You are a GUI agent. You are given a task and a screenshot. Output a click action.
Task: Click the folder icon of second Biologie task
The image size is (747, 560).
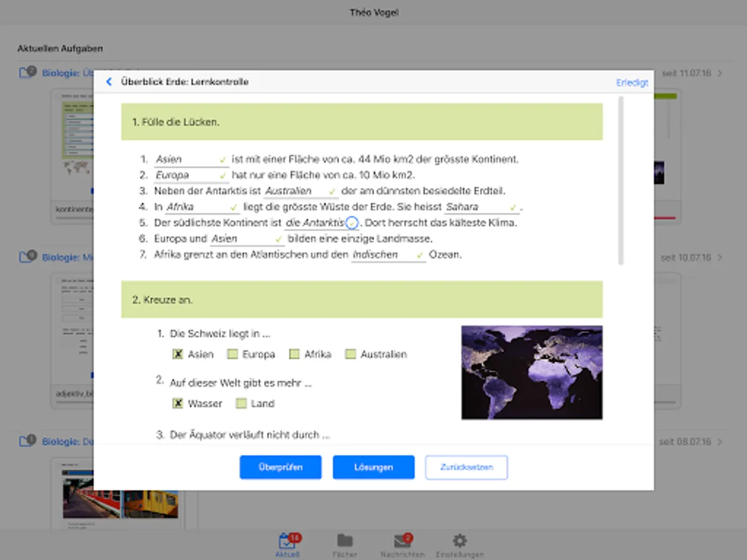click(x=28, y=256)
